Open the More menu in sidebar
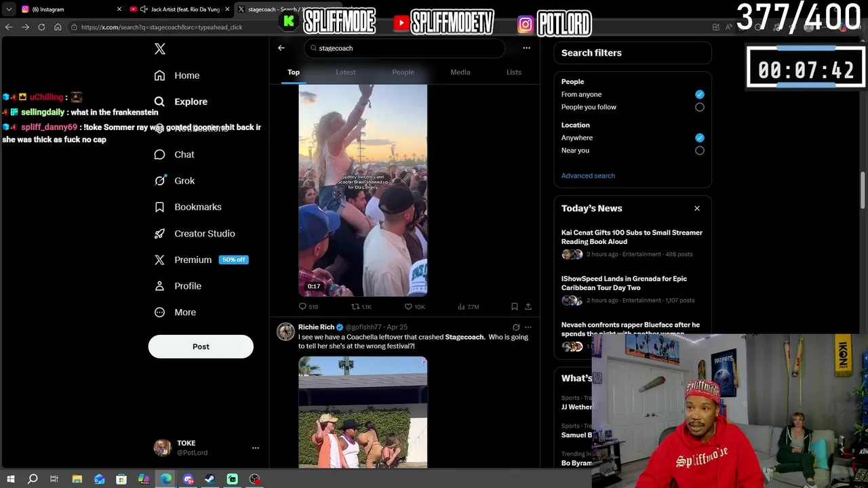The image size is (868, 488). point(175,312)
